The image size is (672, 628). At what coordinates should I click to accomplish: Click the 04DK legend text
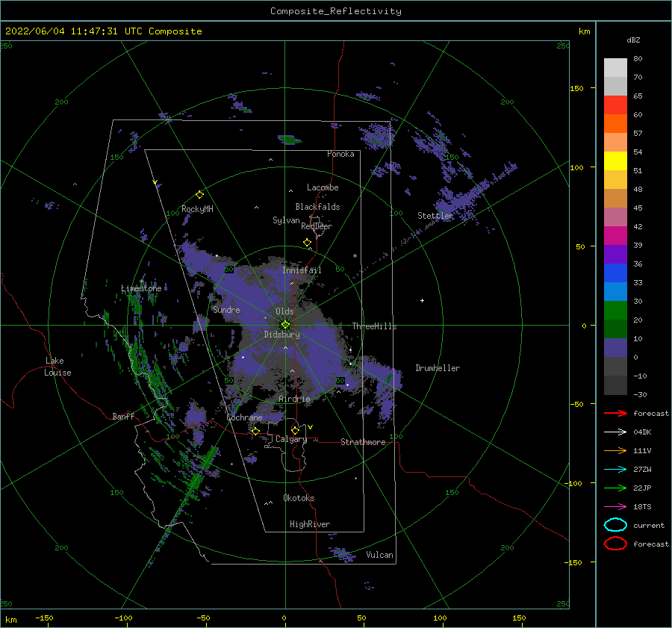pyautogui.click(x=642, y=432)
